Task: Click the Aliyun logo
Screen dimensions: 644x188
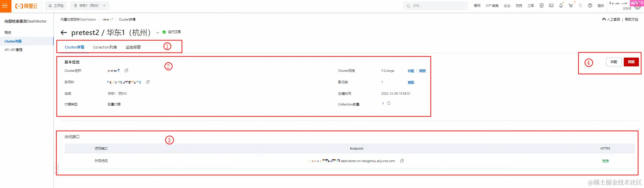Action: tap(26, 6)
